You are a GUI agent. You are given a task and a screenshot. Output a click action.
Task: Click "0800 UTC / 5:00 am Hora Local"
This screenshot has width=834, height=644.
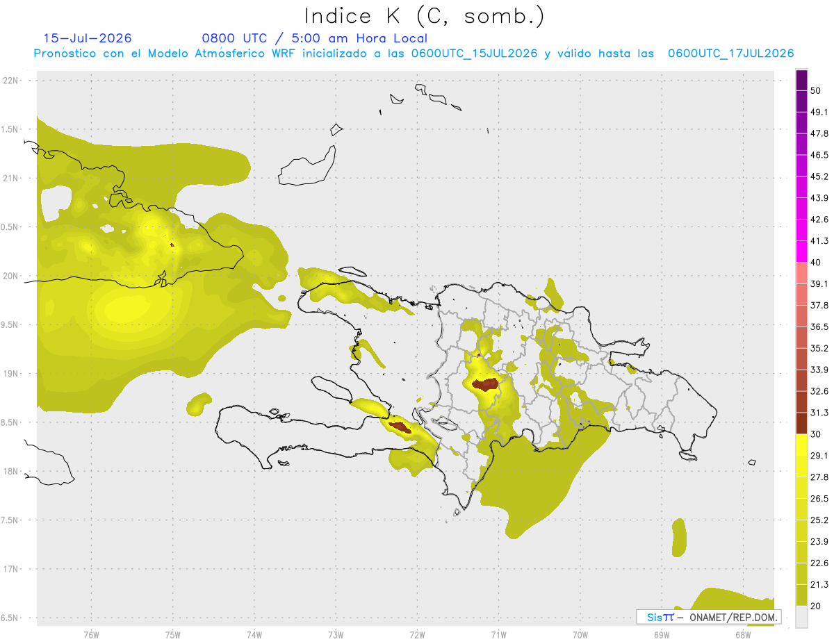(314, 38)
